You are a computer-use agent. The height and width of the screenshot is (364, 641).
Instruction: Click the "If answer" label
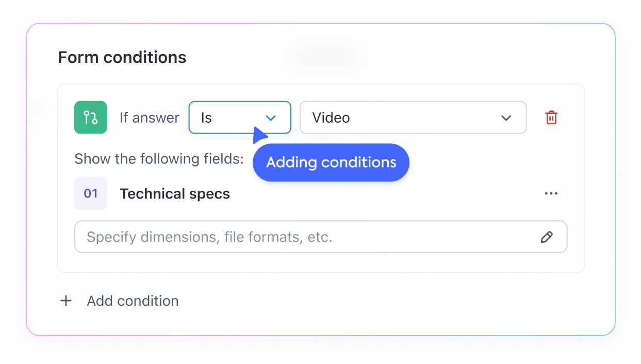(150, 118)
